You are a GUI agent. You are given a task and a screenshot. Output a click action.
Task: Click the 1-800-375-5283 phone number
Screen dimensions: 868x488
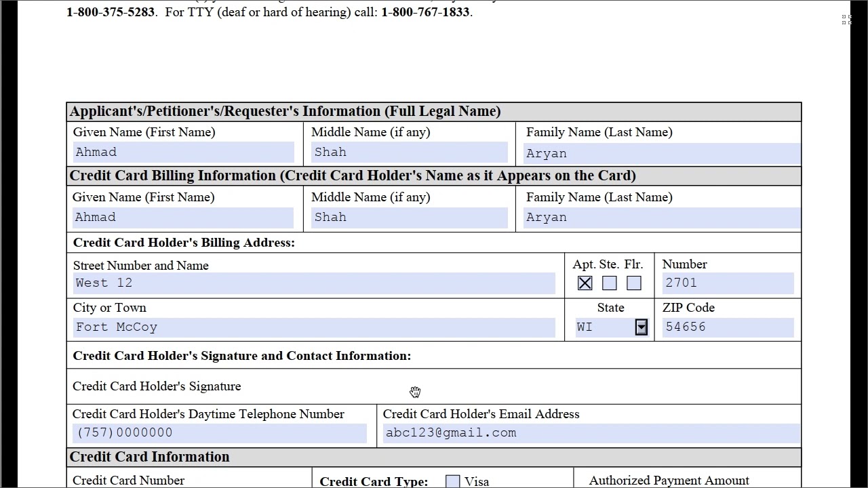coord(110,12)
